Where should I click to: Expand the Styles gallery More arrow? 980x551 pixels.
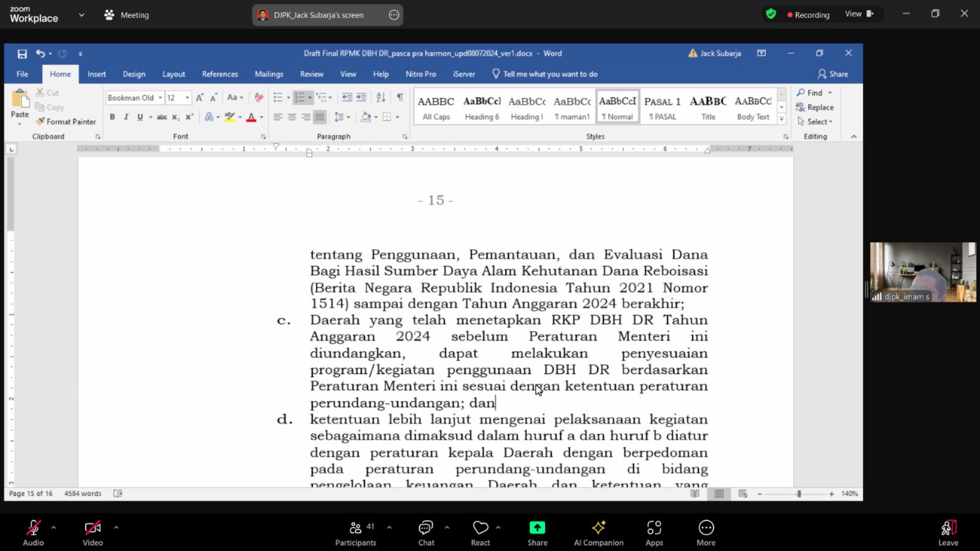tap(781, 119)
